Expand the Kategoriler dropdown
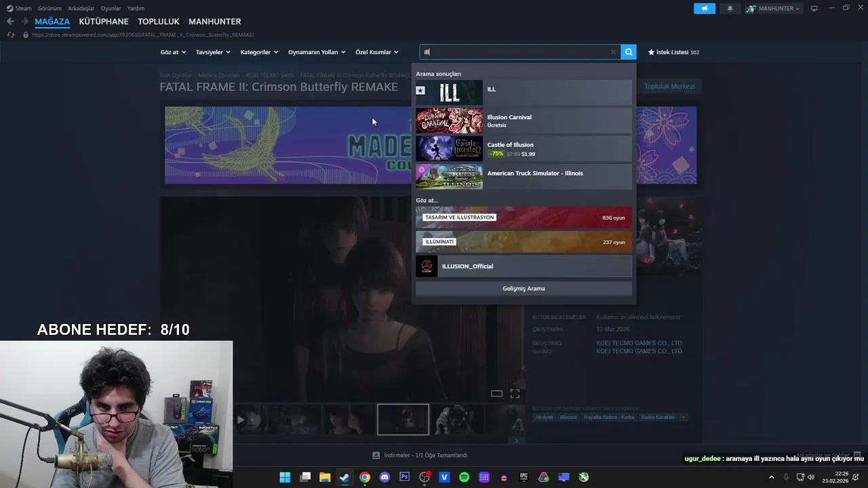 point(259,52)
